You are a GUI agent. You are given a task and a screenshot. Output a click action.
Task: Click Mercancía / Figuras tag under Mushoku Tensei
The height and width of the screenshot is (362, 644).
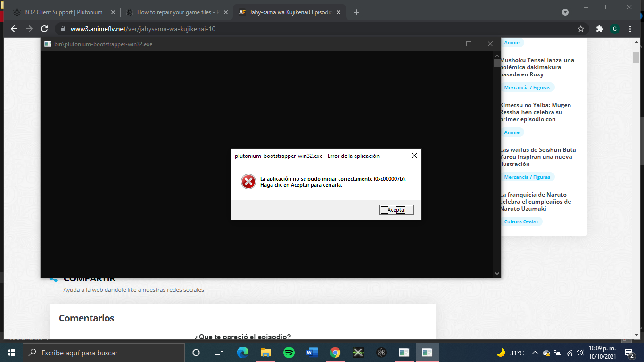click(527, 87)
